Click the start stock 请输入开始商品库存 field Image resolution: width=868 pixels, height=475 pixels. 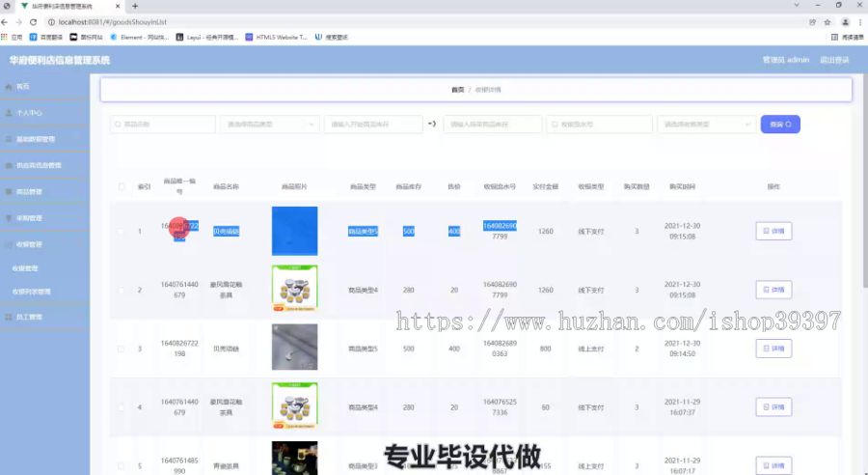click(x=373, y=125)
